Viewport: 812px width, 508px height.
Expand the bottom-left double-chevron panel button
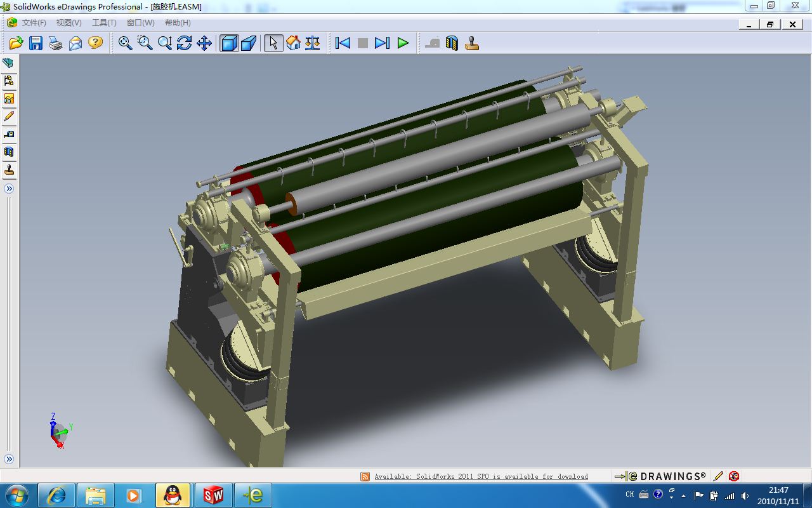coord(9,459)
